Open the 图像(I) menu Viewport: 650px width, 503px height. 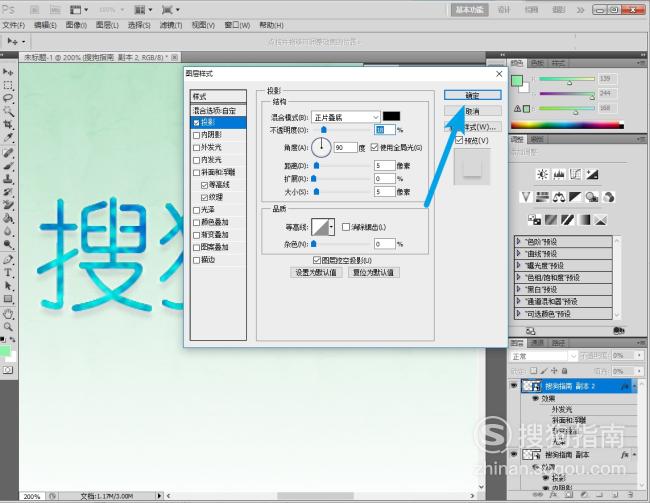coord(76,25)
